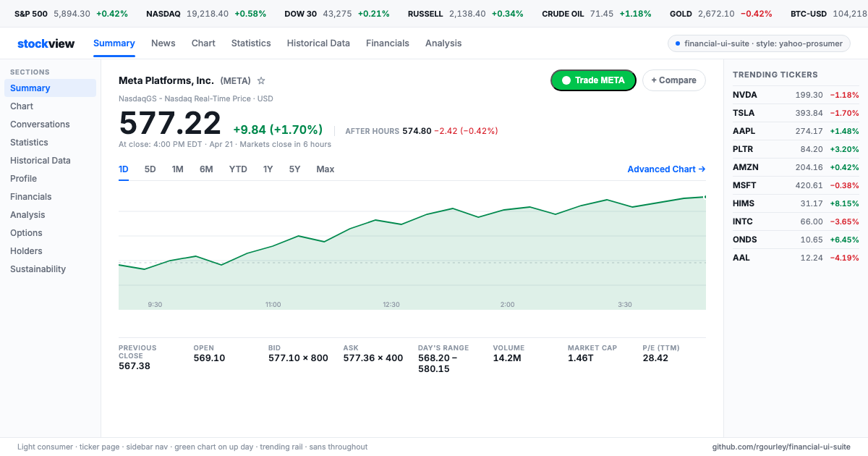Add META to watchlist star icon
Screen dimensions: 868x456
pos(261,80)
